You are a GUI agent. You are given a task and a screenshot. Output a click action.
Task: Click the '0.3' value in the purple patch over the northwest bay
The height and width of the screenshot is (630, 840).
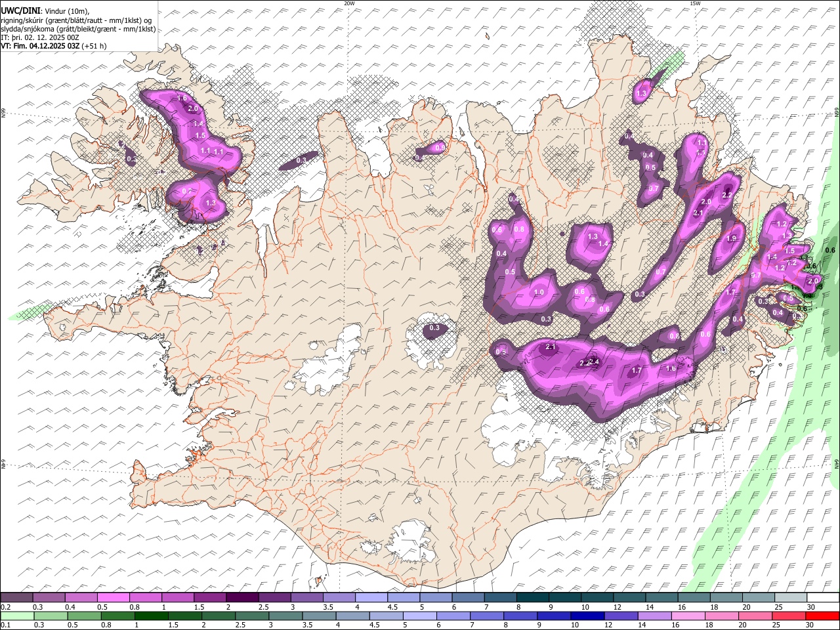(301, 159)
